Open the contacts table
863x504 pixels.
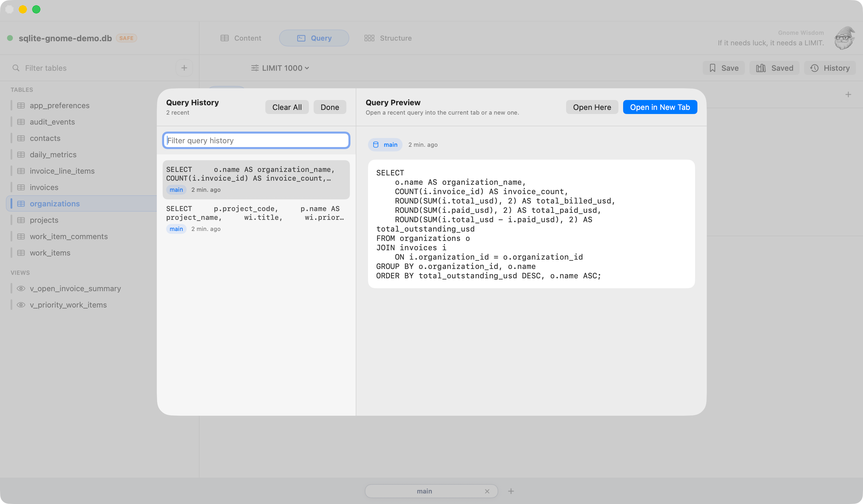tap(45, 138)
